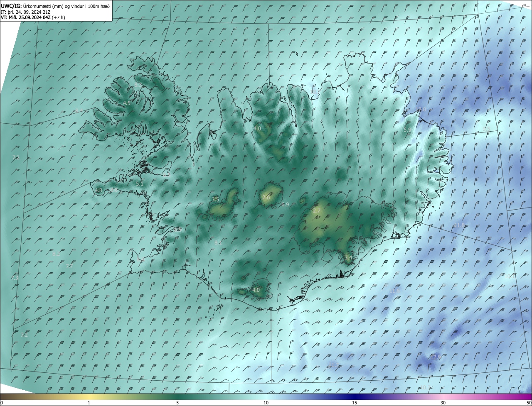Viewport: 532px width, 406px height.
Task: Click the 1 tick label on the color scale
Action: coord(89,403)
